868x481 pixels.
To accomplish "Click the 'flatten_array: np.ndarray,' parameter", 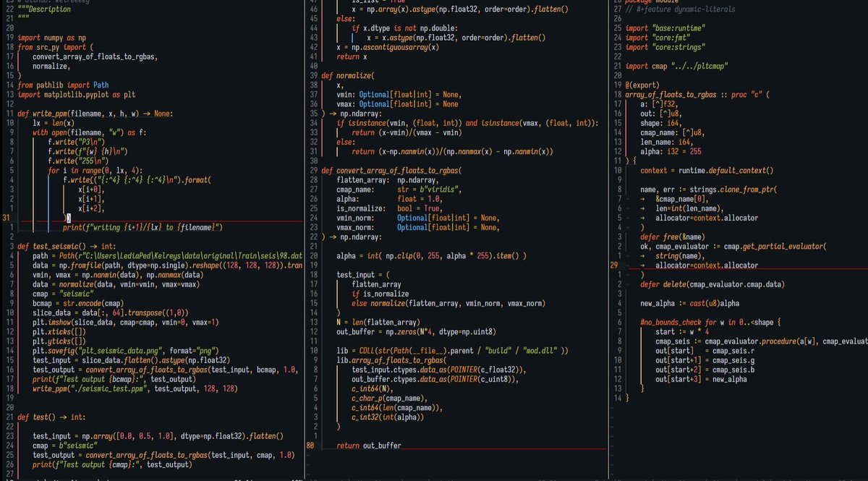I will 387,180.
